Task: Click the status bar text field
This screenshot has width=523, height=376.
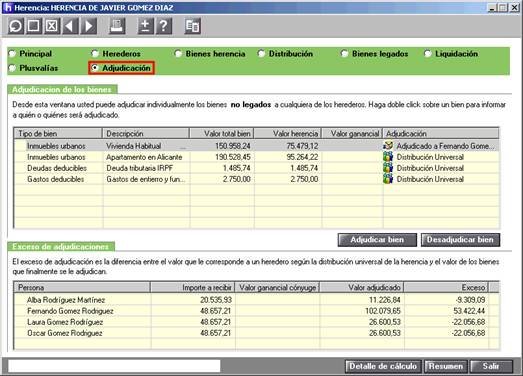Action: point(114,366)
